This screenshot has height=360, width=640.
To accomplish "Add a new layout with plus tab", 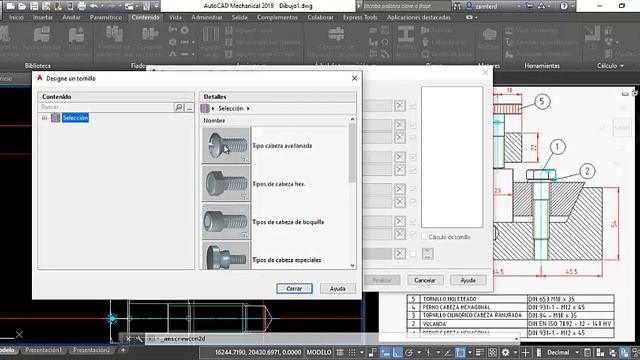I will (123, 350).
